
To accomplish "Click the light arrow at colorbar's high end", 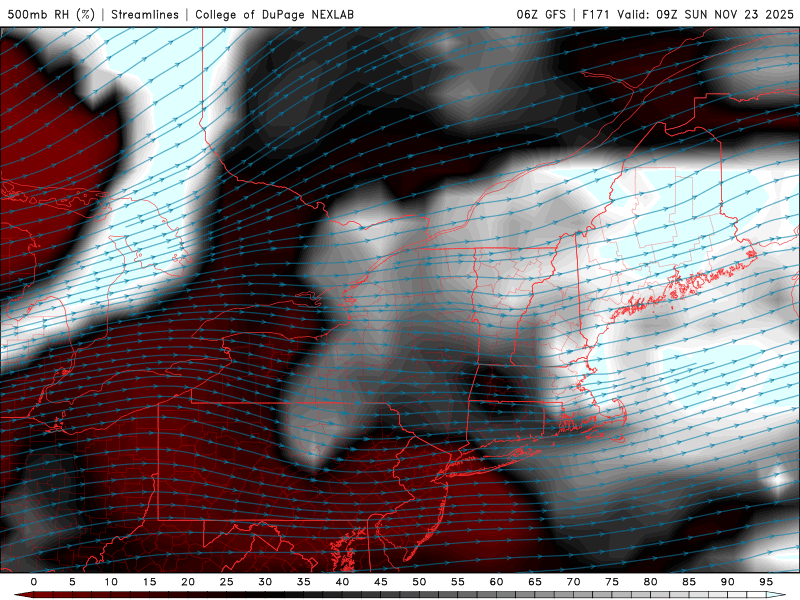I will click(x=776, y=595).
